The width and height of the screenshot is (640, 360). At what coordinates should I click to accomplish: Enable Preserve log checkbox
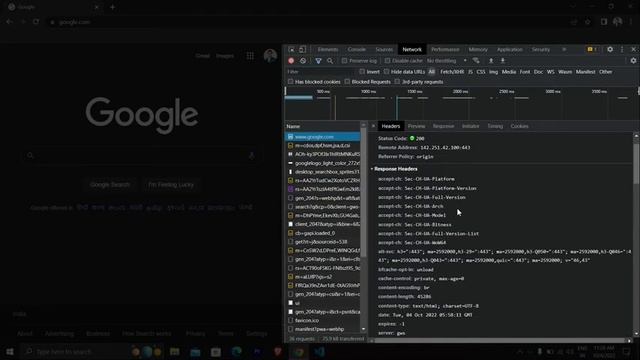click(344, 61)
